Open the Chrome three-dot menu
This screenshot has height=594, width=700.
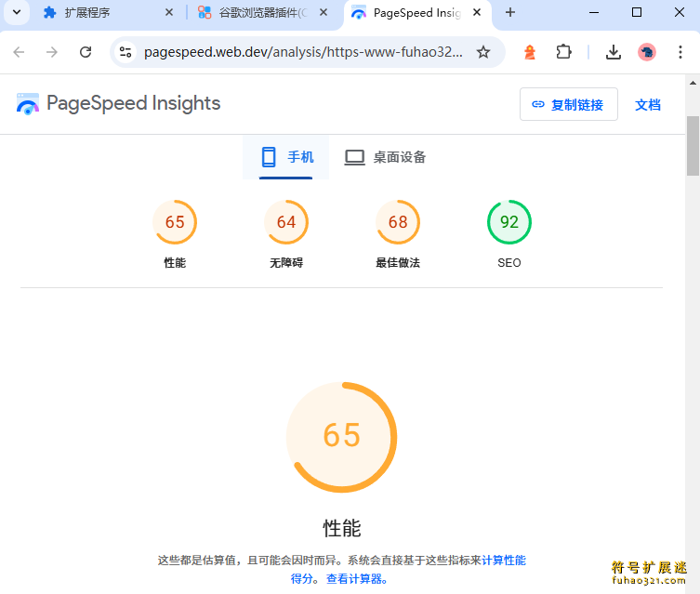point(680,52)
